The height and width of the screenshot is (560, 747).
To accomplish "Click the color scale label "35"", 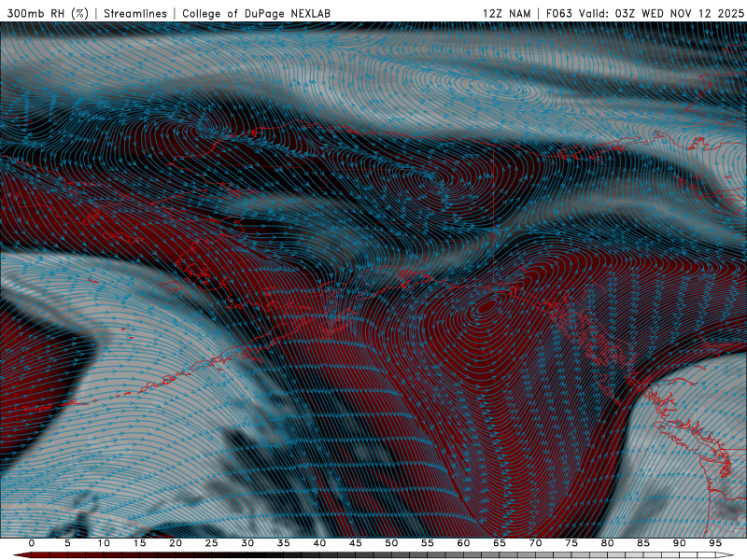I will coord(284,543).
